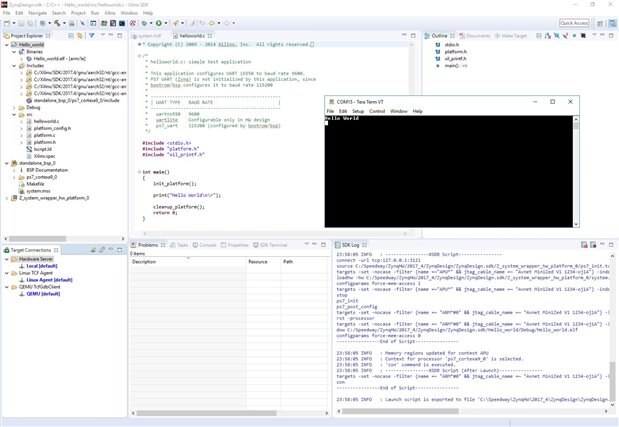
Task: Click the New file toolbar icon
Action: tap(7, 23)
